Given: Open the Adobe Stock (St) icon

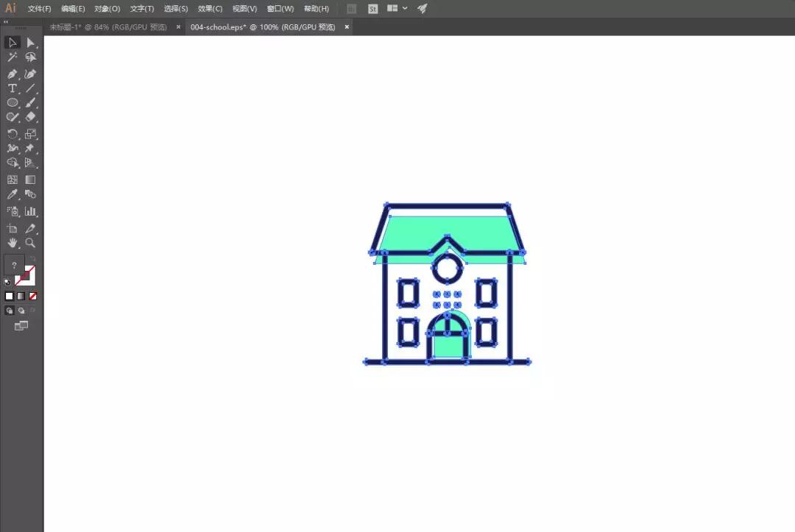Looking at the screenshot, I should click(372, 9).
